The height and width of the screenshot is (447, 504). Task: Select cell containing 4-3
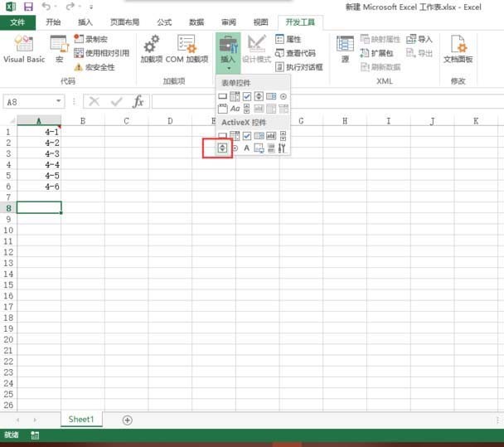[39, 153]
